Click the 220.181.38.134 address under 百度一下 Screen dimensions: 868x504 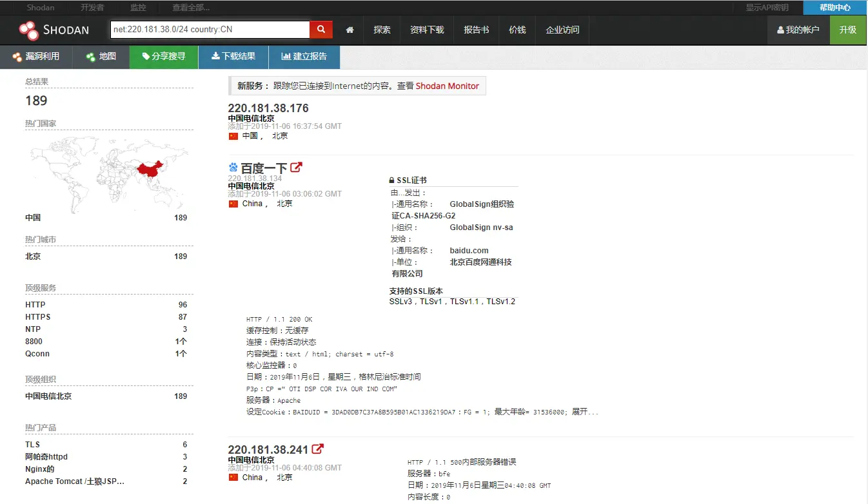click(255, 179)
